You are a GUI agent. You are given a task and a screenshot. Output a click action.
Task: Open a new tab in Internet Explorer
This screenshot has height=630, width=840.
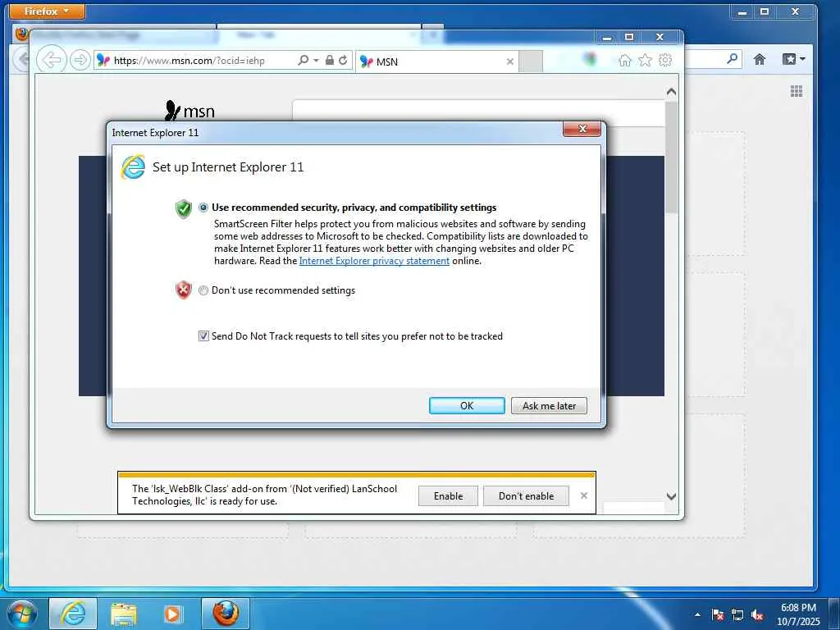[531, 62]
